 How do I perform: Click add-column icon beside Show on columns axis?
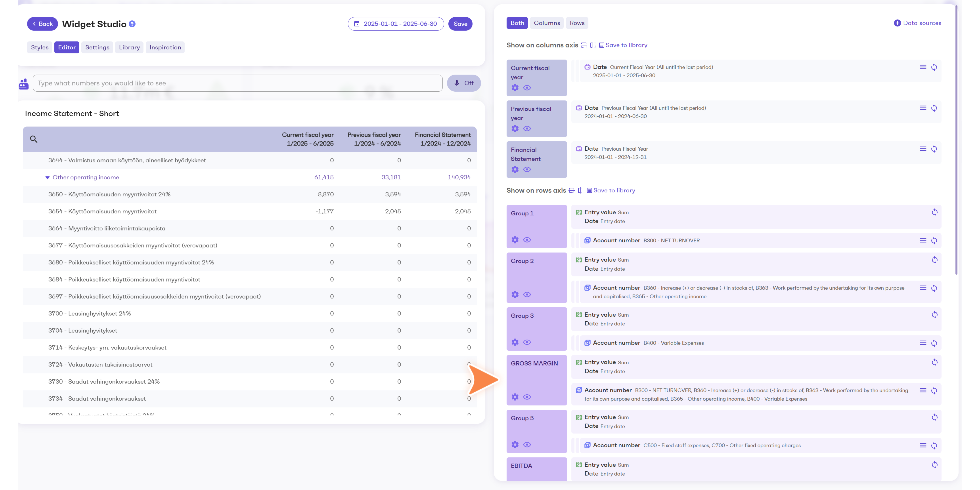[593, 45]
